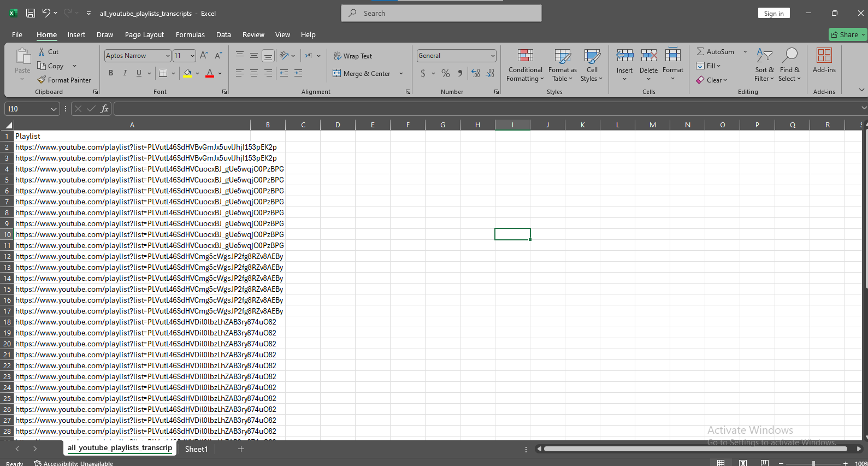Open the Formulas ribbon tab
Image resolution: width=868 pixels, height=466 pixels.
point(190,34)
